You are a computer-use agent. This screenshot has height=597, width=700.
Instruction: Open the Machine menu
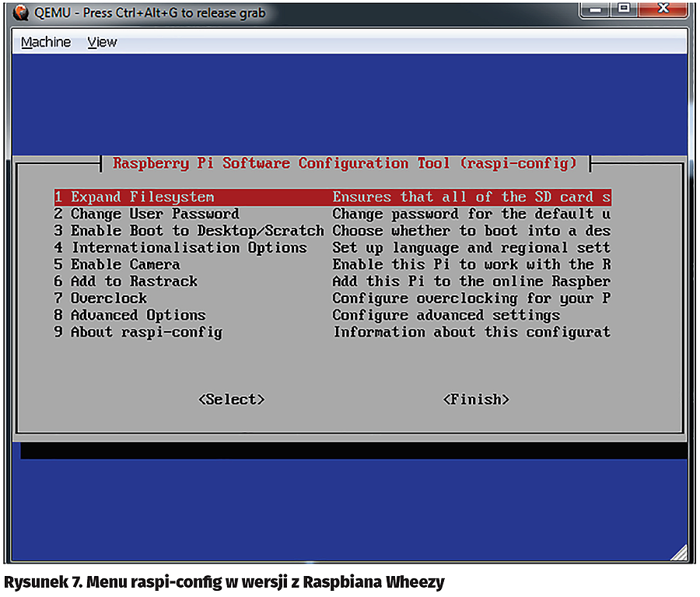[x=46, y=42]
